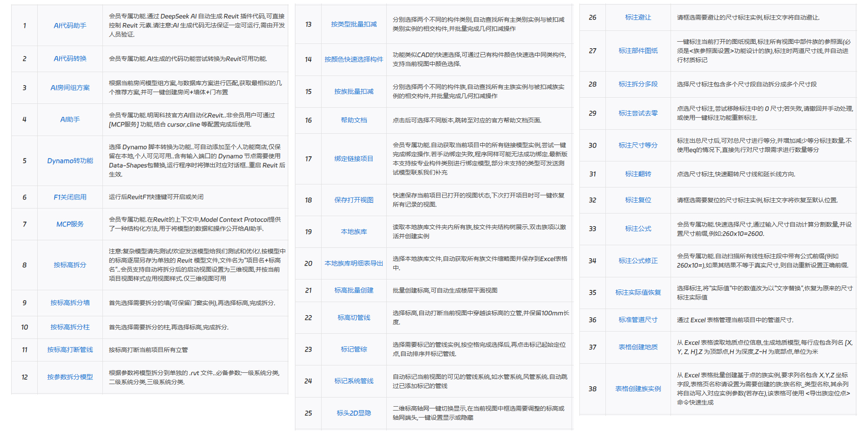Follow the Dynamo转功能 link
The width and height of the screenshot is (868, 434).
[x=70, y=161]
